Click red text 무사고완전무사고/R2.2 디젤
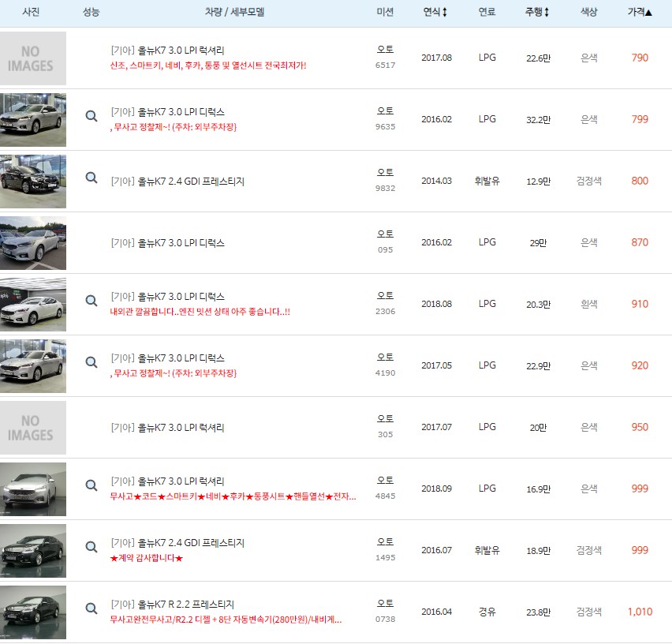The image size is (672, 644). [x=226, y=620]
